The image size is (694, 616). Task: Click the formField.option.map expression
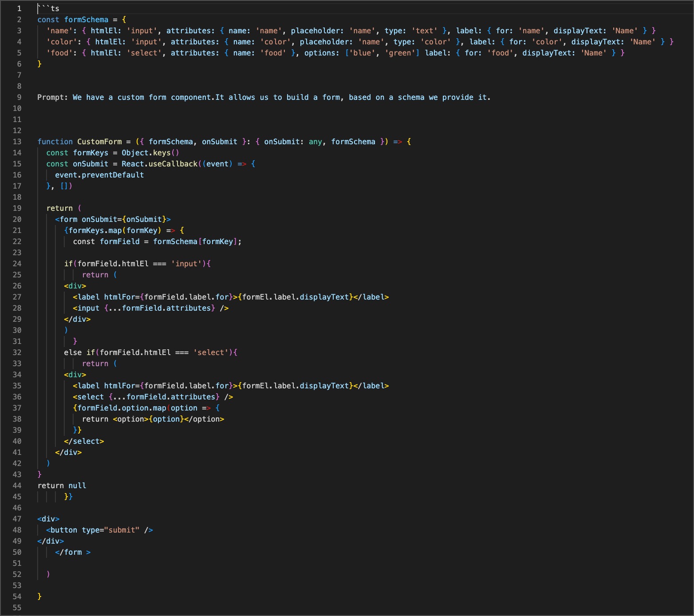coord(122,408)
